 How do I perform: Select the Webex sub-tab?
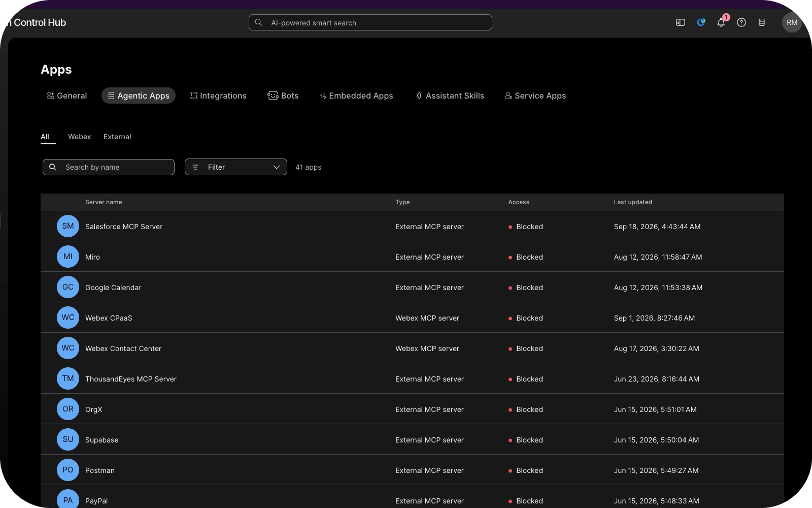[80, 137]
